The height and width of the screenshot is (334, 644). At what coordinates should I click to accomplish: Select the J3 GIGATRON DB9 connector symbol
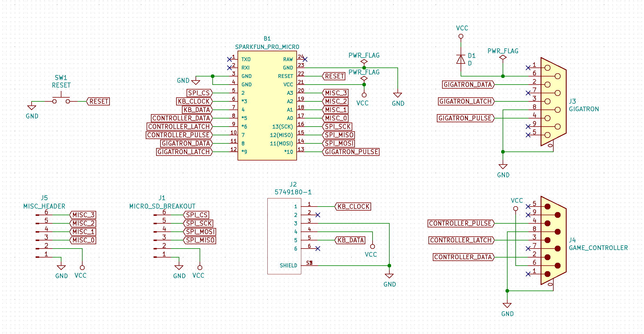[x=553, y=101]
